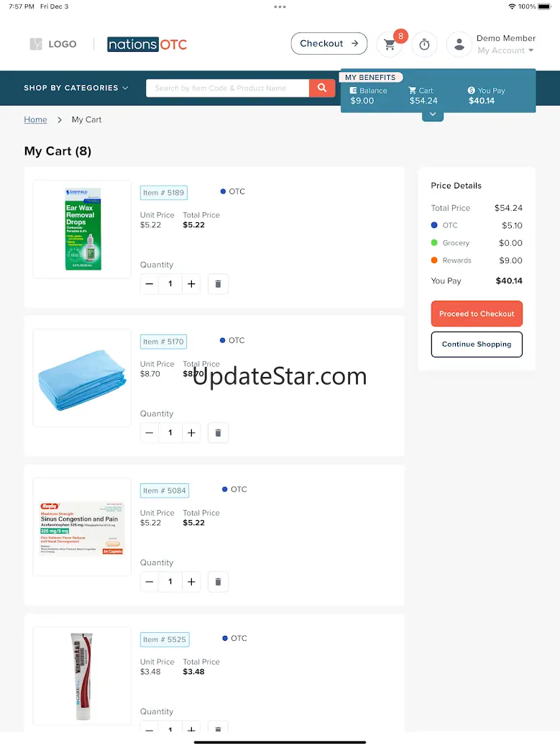The height and width of the screenshot is (748, 560).
Task: Click the timer stopwatch icon in header
Action: coord(424,45)
